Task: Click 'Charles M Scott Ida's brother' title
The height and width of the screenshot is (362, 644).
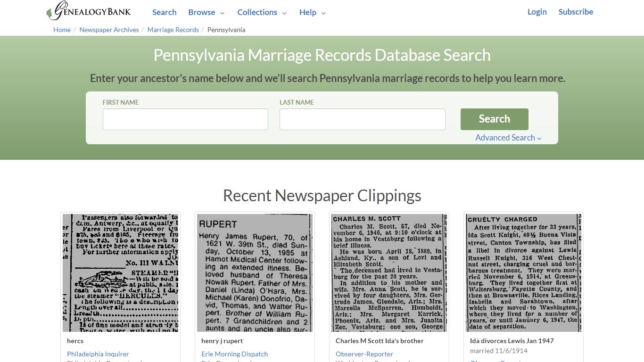Action: click(x=380, y=341)
